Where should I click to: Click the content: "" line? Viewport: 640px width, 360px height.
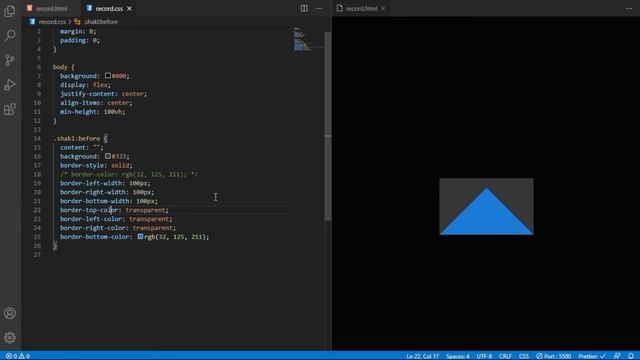pyautogui.click(x=82, y=147)
